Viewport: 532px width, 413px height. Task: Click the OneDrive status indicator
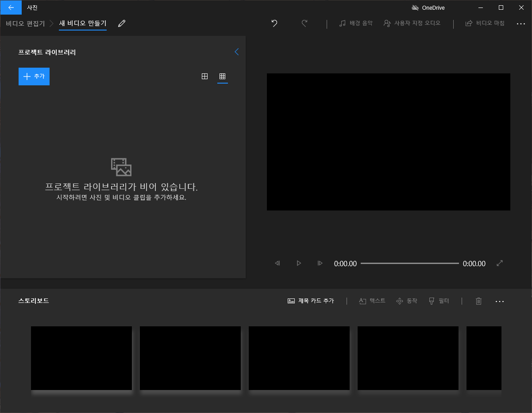[428, 8]
